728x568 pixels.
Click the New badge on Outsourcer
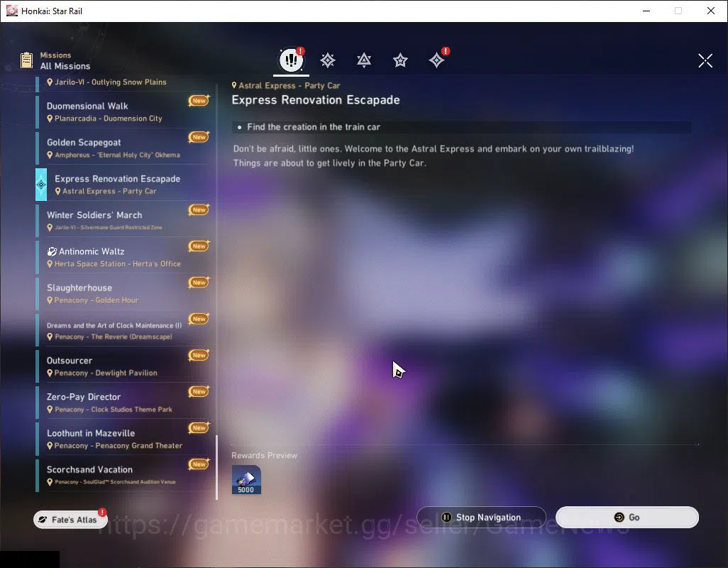click(199, 355)
